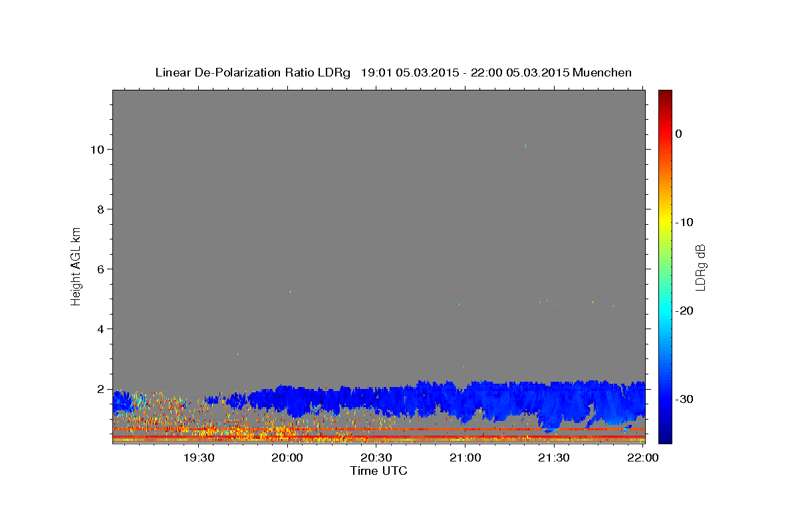Click the 22:00 time tick label
This screenshot has height=532, width=798.
point(642,458)
